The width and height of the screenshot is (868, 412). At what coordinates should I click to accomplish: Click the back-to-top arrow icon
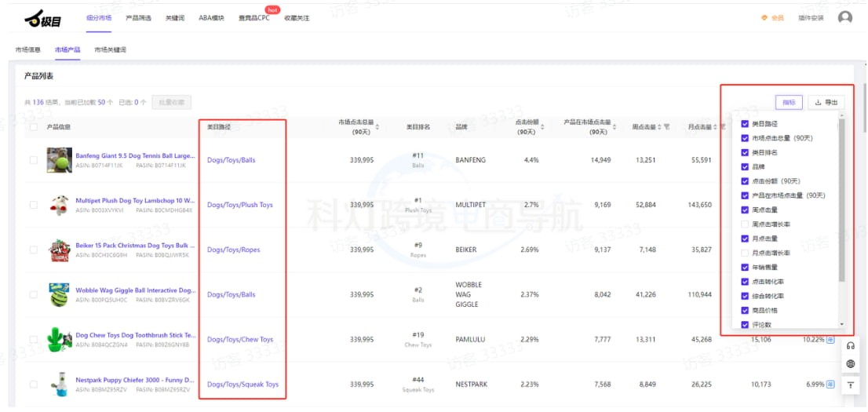(x=851, y=385)
